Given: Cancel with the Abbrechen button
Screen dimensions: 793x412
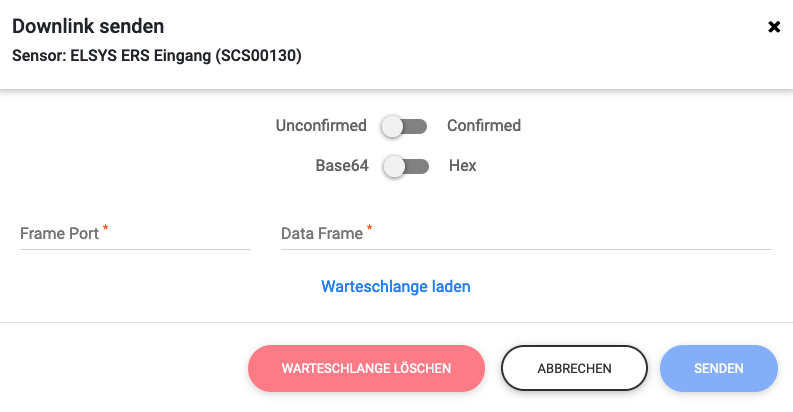Looking at the screenshot, I should [574, 368].
